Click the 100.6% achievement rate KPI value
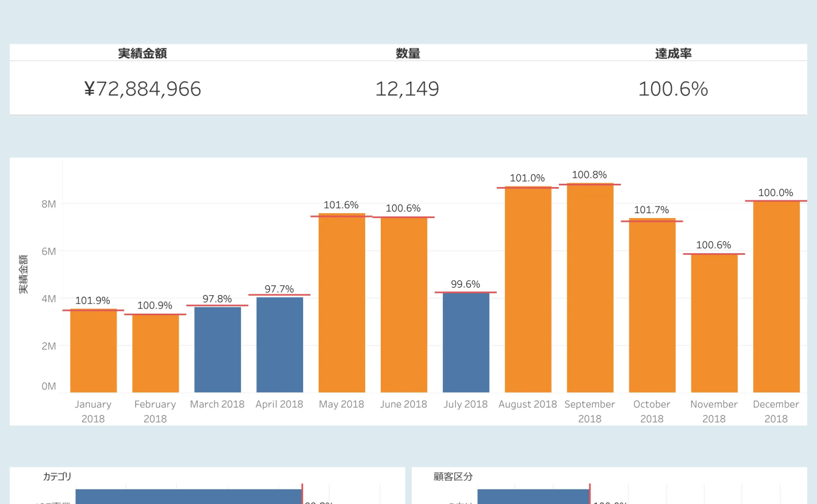The image size is (817, 504). pos(673,89)
